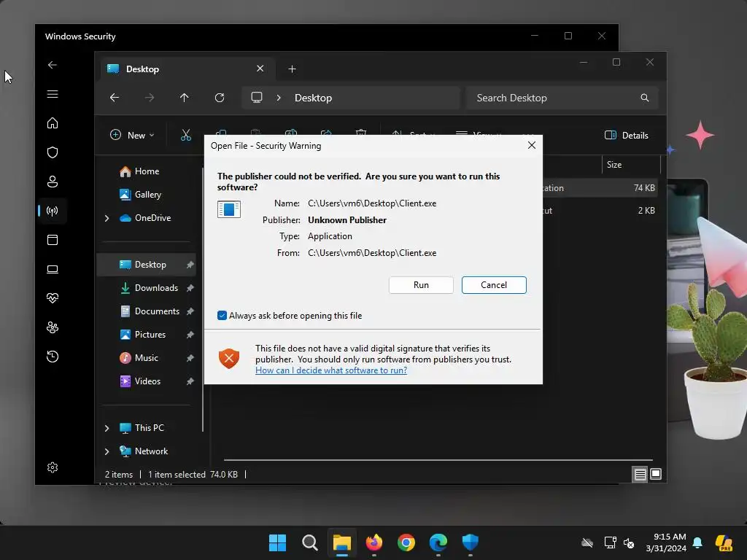Launch Firefox from the taskbar
The image size is (747, 560).
(x=374, y=542)
